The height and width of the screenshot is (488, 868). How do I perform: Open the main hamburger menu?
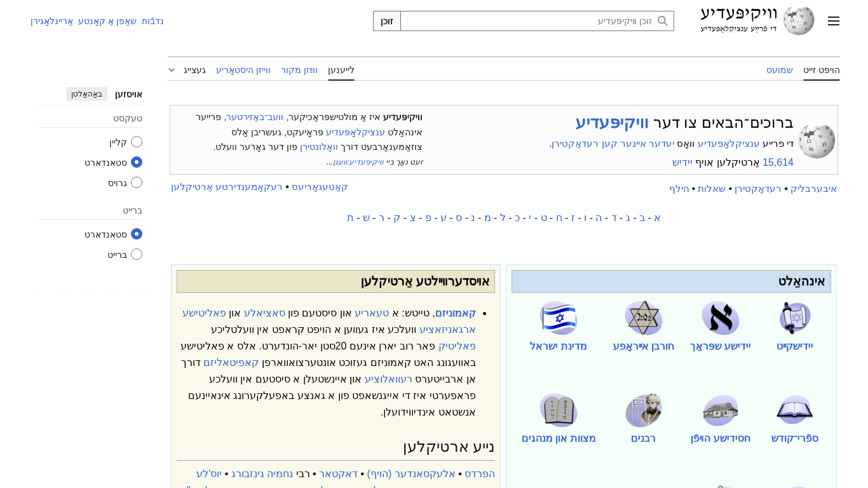(x=834, y=21)
